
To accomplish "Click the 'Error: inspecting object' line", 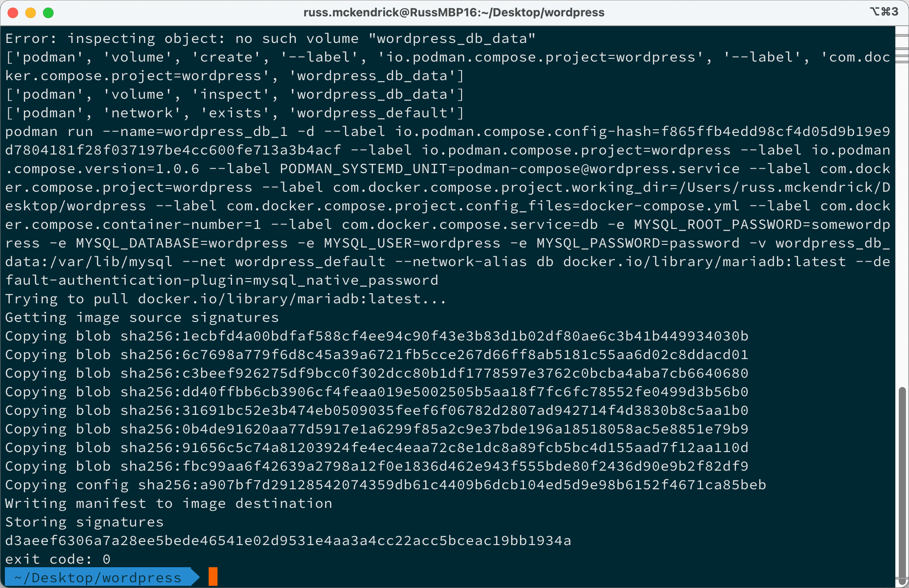I will click(x=271, y=38).
